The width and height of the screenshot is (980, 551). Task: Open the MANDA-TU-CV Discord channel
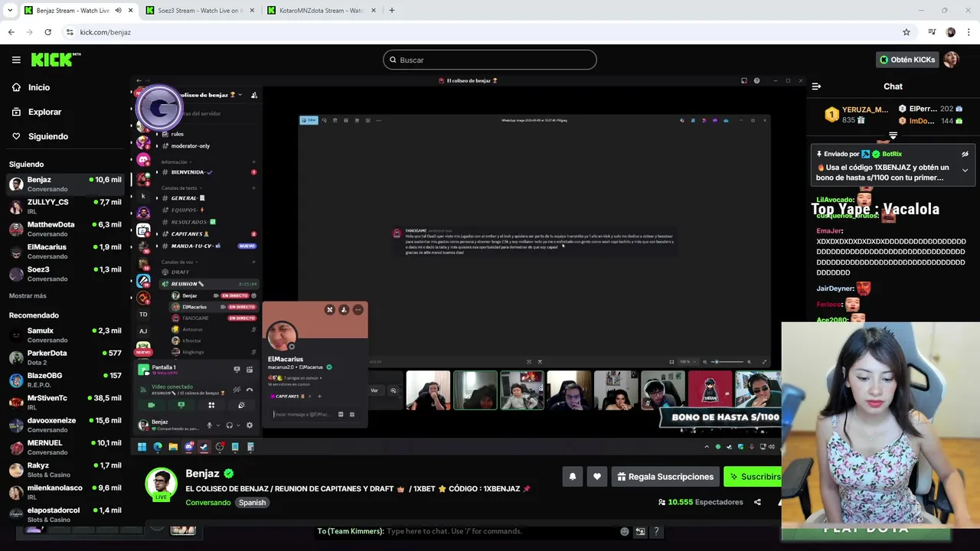click(x=207, y=246)
